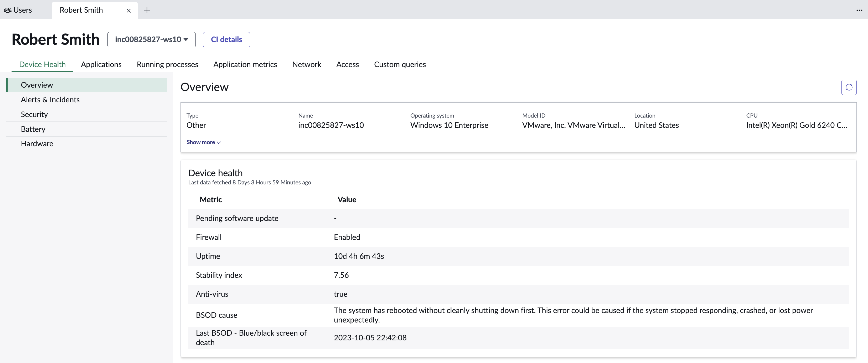Screen dimensions: 868x363
Task: Select Alerts & Incidents in sidebar
Action: tap(87, 99)
